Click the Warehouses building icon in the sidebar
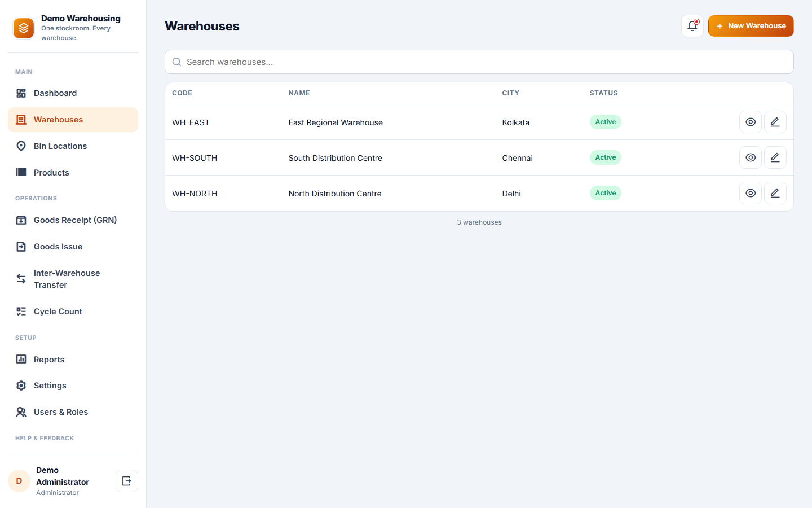Viewport: 812px width, 508px height. click(x=21, y=120)
